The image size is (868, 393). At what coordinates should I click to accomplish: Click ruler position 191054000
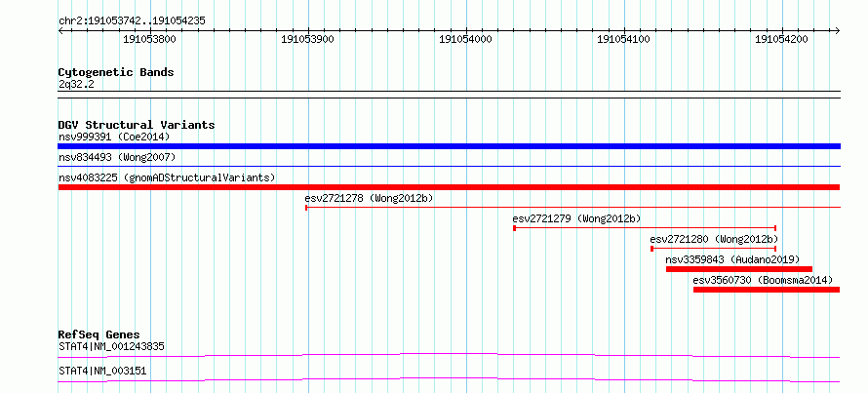click(465, 39)
